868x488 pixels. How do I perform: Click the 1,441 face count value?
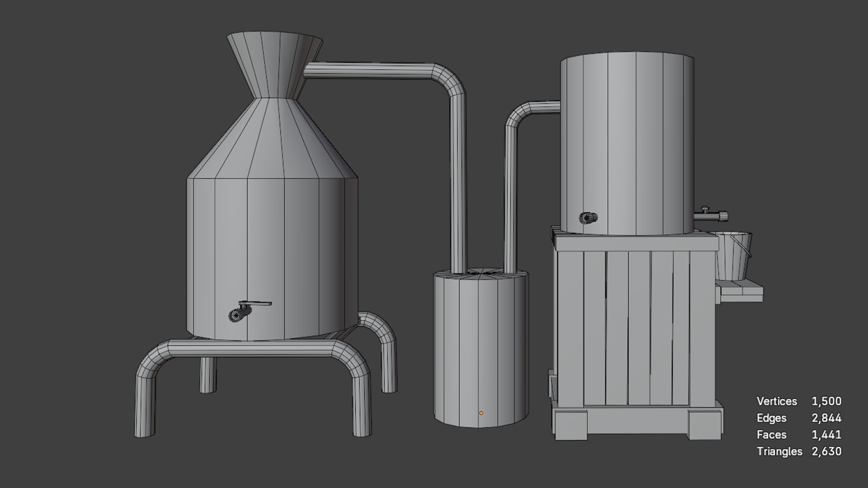click(x=826, y=435)
